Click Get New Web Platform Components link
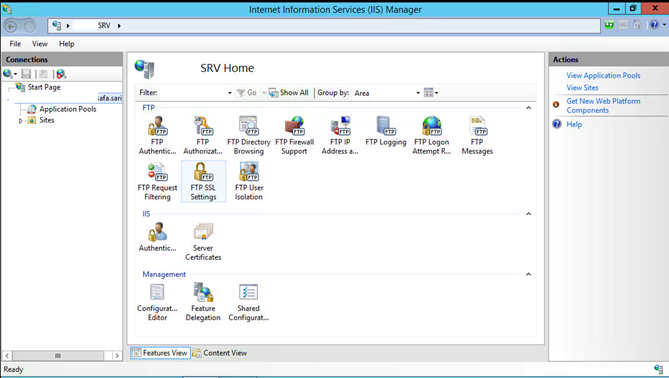The width and height of the screenshot is (669, 378). pos(603,105)
